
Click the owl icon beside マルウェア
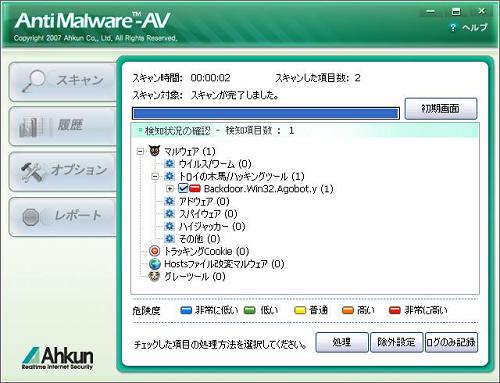pos(154,151)
